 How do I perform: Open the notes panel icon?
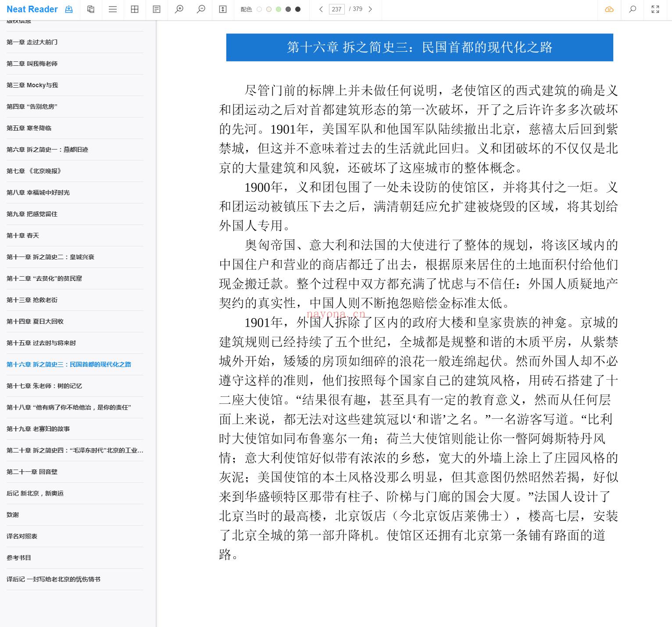pyautogui.click(x=157, y=9)
